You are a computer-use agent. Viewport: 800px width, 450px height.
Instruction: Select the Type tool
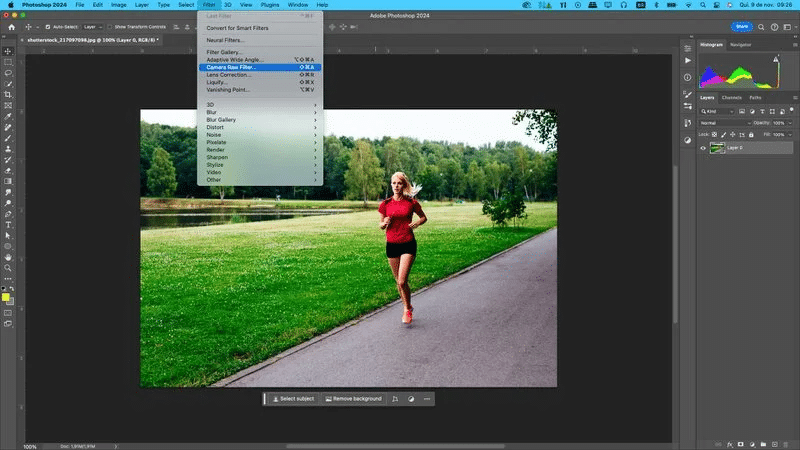pos(8,225)
